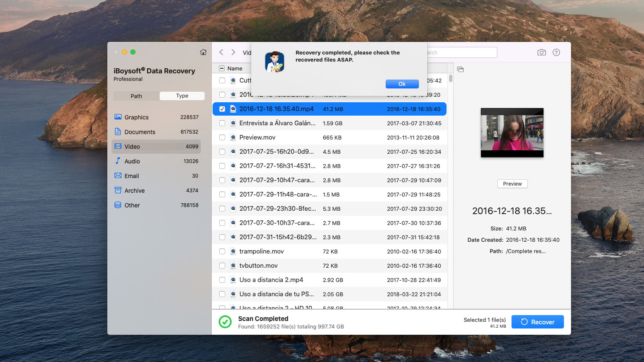Click file icon of trampoline.mov
644x362 pixels.
[233, 251]
